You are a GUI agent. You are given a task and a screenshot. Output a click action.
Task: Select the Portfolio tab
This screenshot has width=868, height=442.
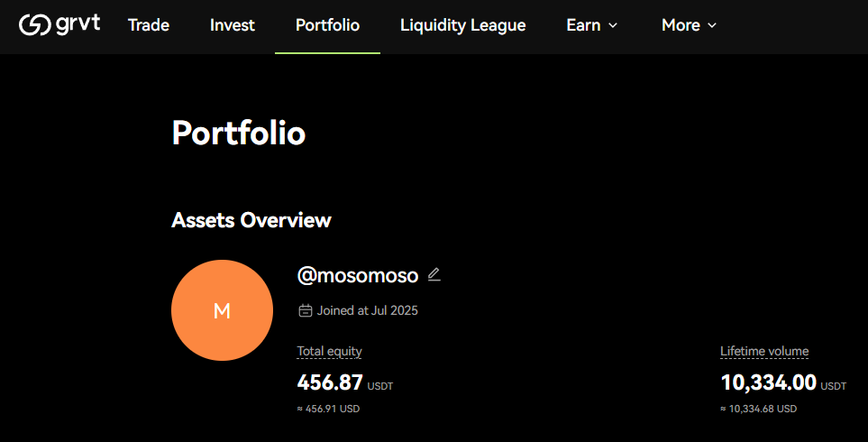tap(328, 25)
